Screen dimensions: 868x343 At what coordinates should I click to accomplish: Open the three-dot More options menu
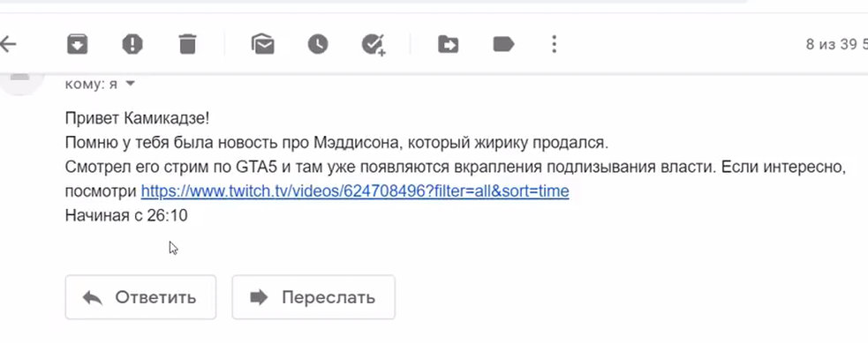click(x=555, y=44)
